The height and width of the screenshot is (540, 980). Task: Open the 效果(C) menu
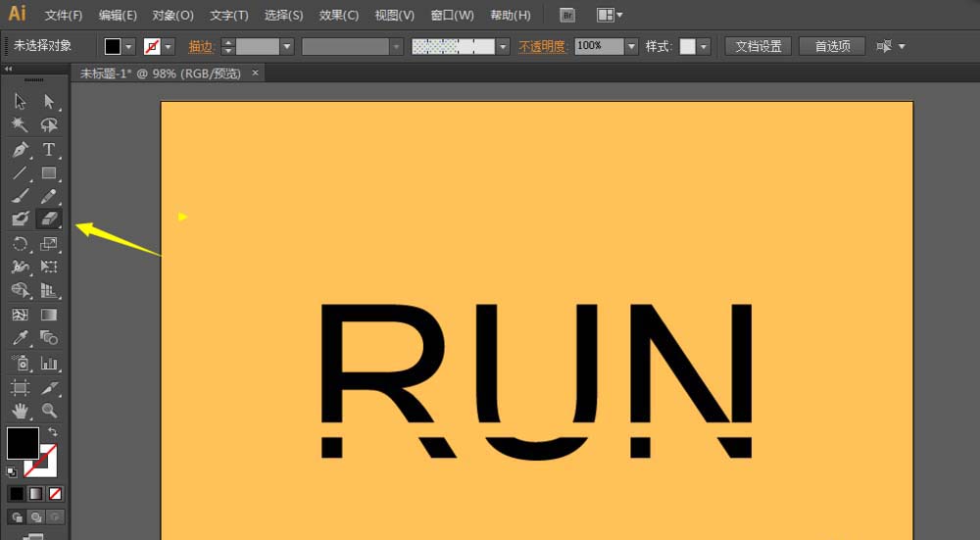click(x=339, y=16)
